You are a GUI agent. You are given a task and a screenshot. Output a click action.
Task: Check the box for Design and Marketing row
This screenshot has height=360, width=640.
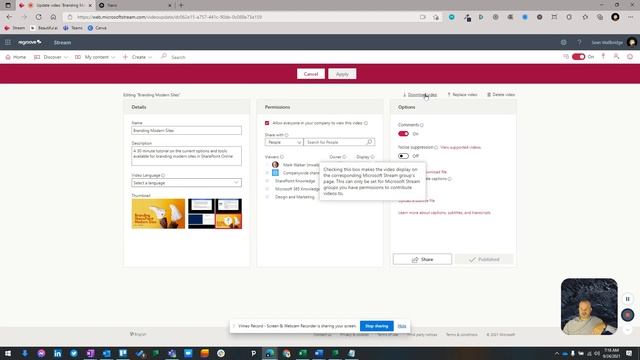pos(267,197)
